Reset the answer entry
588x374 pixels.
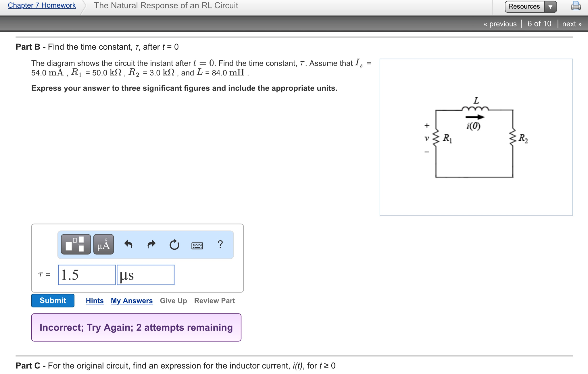click(174, 245)
